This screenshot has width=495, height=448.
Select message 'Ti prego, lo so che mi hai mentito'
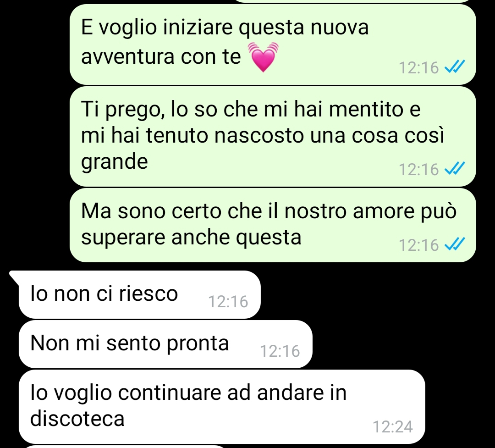click(273, 136)
